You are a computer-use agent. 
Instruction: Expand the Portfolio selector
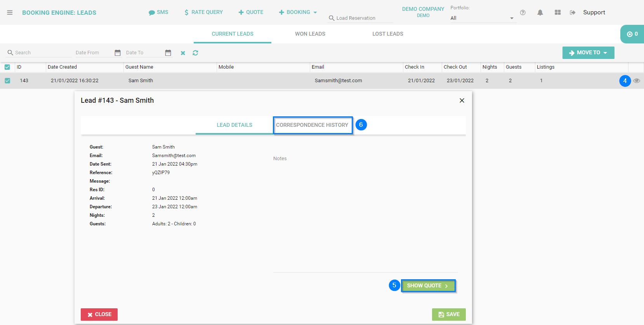(x=483, y=18)
